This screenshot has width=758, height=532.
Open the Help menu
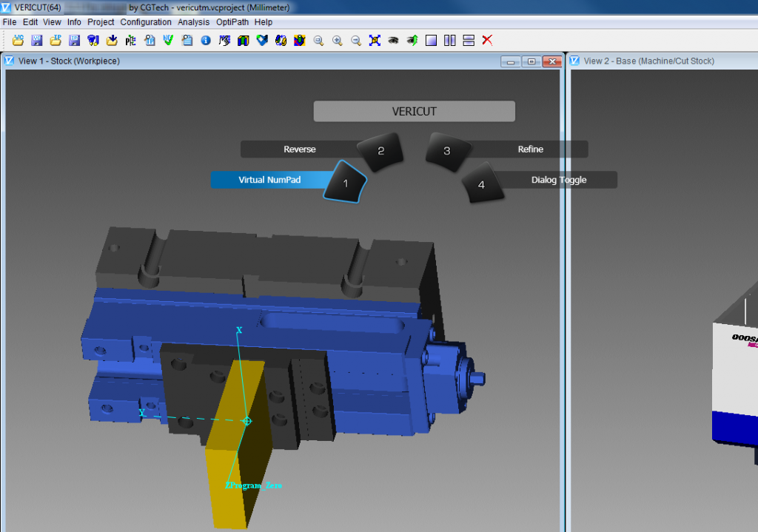(x=264, y=22)
